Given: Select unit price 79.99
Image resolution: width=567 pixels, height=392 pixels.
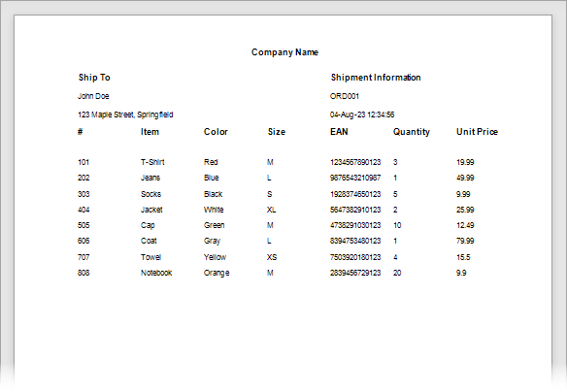Looking at the screenshot, I should click(465, 241).
